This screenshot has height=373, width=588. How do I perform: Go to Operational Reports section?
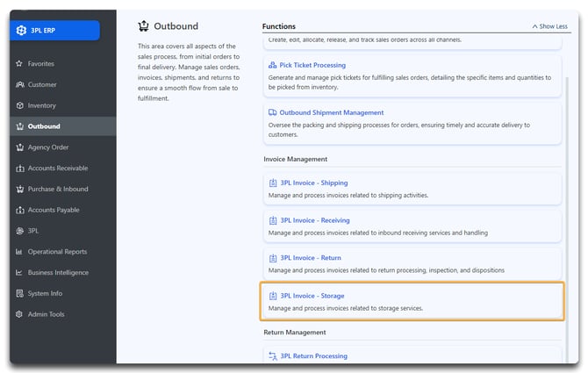(58, 252)
